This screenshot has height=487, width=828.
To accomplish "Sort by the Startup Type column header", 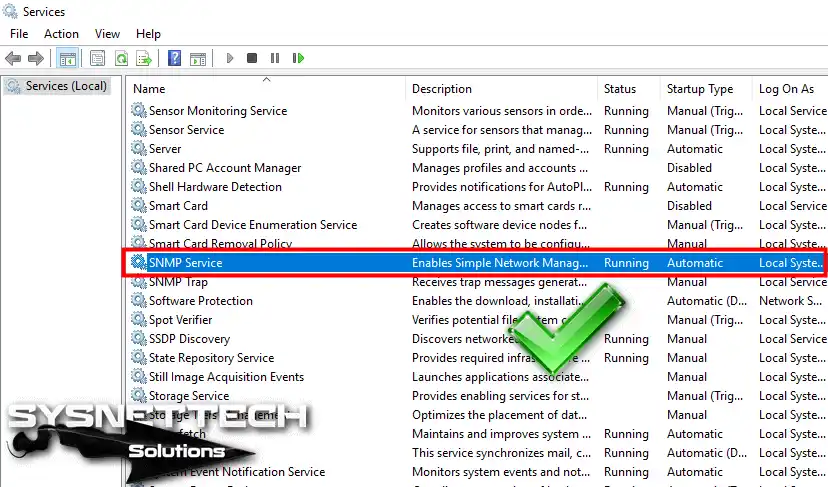I will tap(705, 88).
